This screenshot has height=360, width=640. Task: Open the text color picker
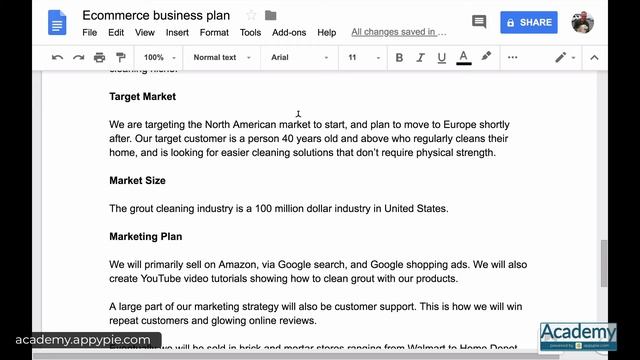463,58
